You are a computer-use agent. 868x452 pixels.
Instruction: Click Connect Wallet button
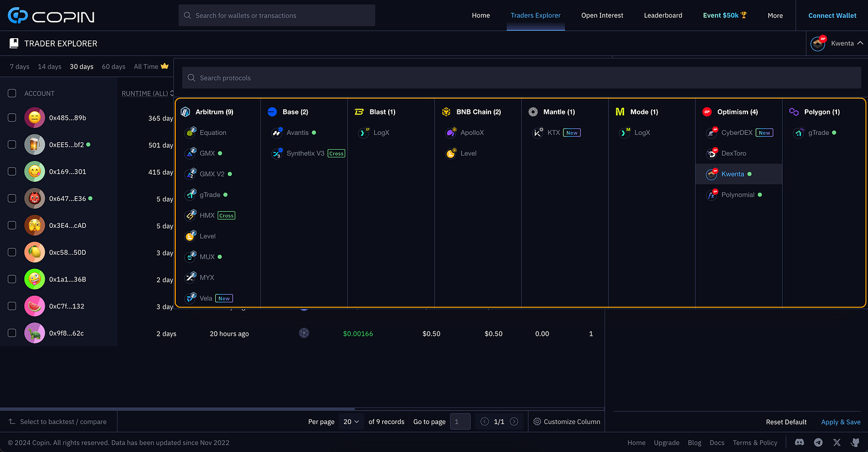pyautogui.click(x=832, y=16)
